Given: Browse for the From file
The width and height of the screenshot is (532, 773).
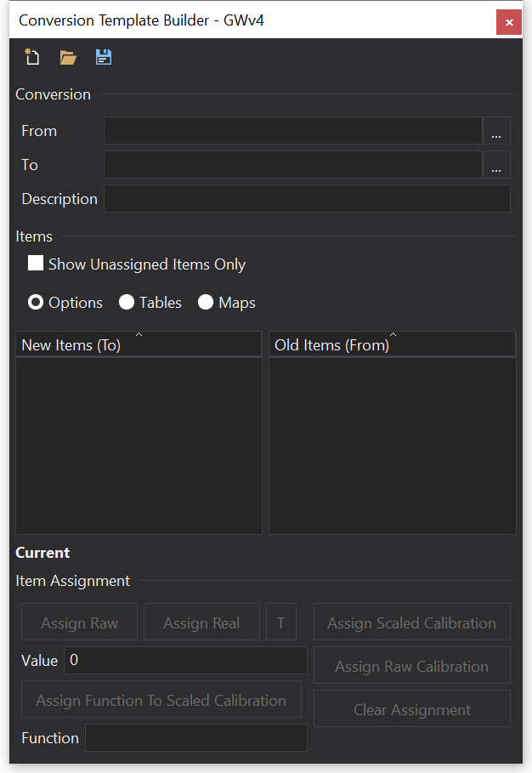Looking at the screenshot, I should 496,131.
